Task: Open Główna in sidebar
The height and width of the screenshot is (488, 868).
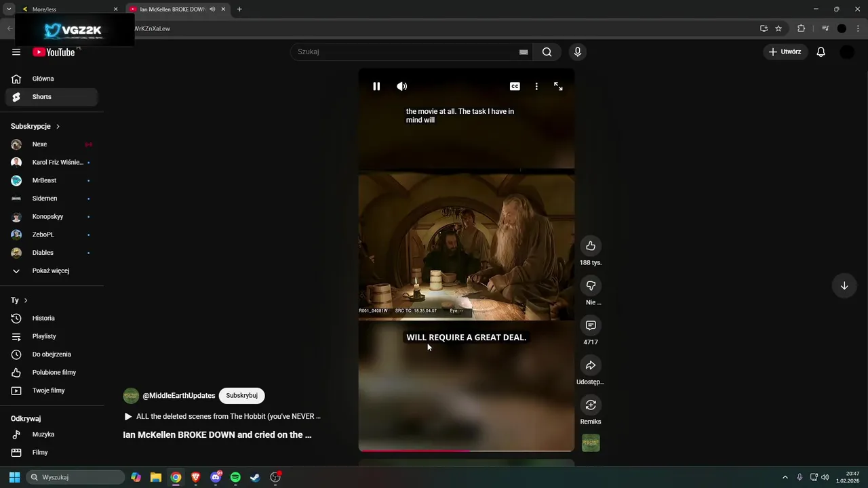Action: click(x=52, y=79)
